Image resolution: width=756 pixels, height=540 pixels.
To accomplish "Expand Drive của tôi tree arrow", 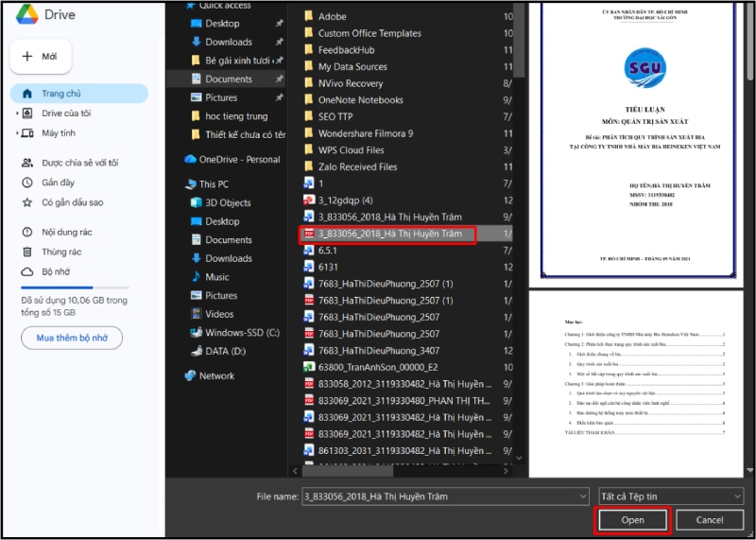I will click(17, 113).
